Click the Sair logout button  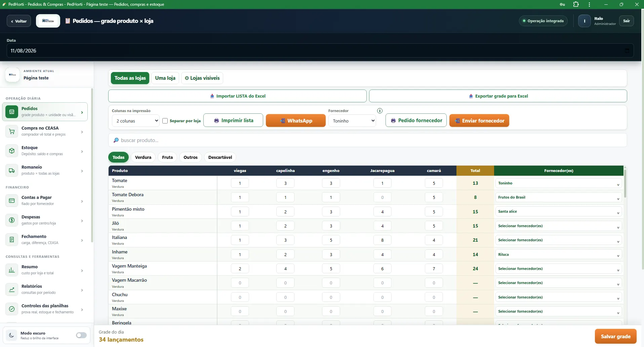tap(627, 21)
